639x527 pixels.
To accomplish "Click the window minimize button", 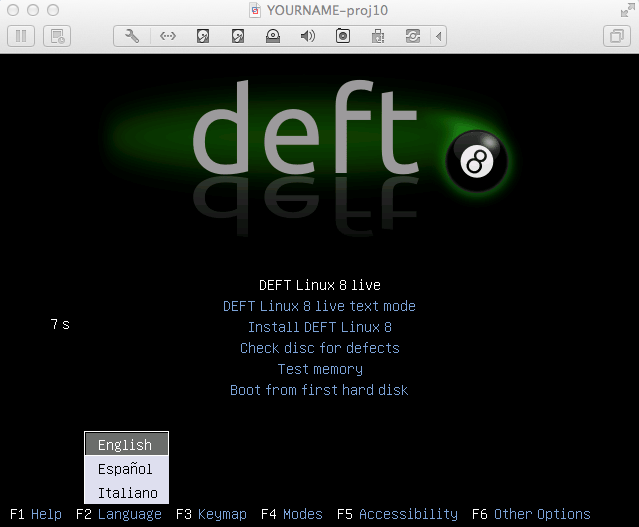I will coord(33,10).
